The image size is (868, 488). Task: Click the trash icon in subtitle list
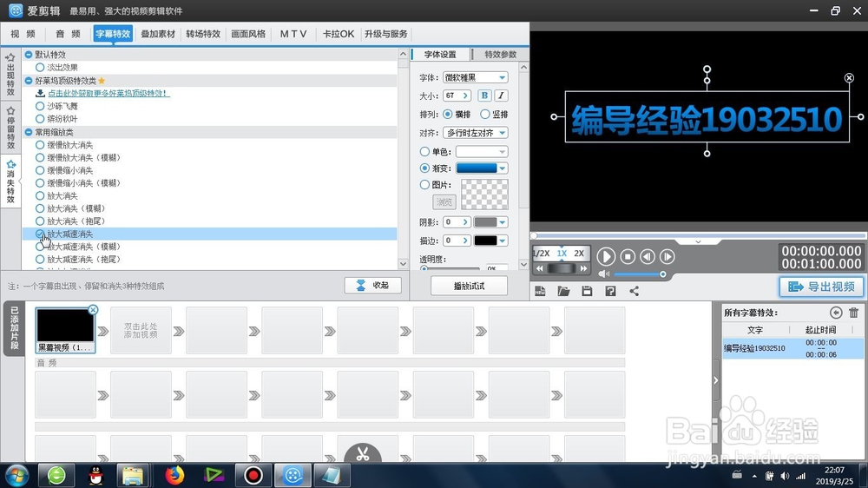[x=853, y=313]
